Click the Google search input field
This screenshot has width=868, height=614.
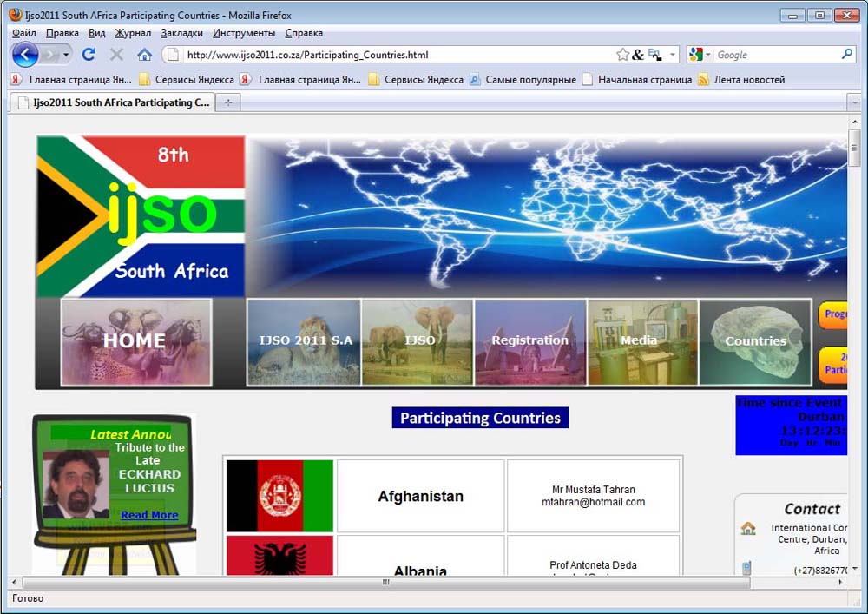tap(777, 55)
